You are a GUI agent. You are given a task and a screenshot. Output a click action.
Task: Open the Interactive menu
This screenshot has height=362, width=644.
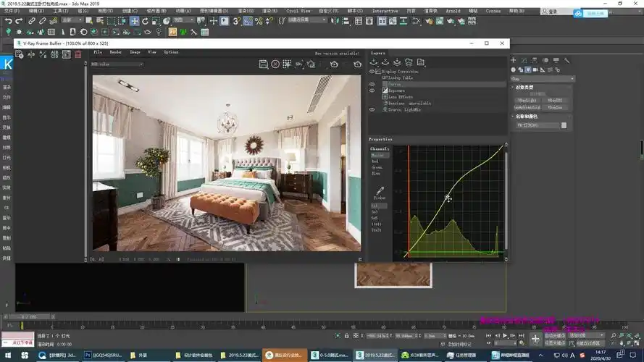pos(385,11)
